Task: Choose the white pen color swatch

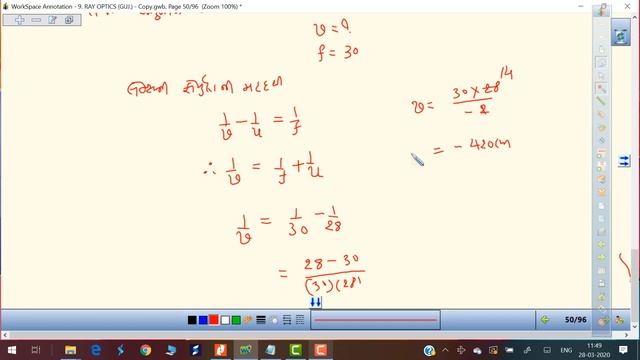Action: pos(225,320)
